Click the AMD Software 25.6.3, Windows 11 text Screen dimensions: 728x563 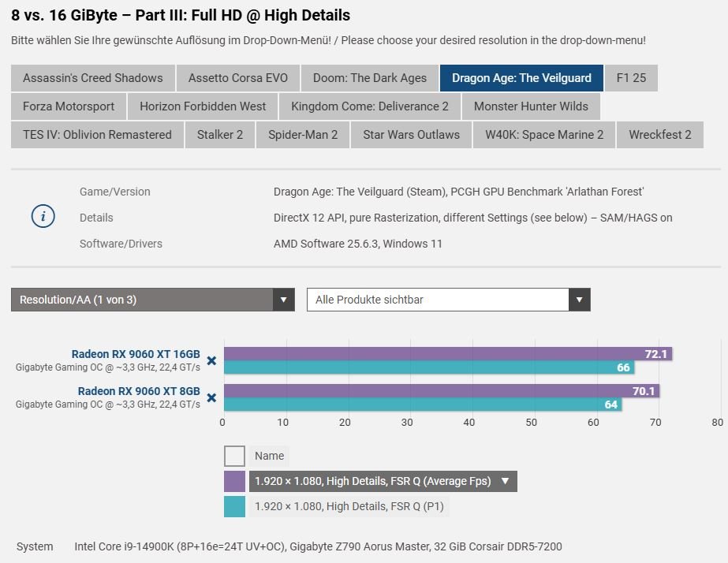tap(358, 244)
